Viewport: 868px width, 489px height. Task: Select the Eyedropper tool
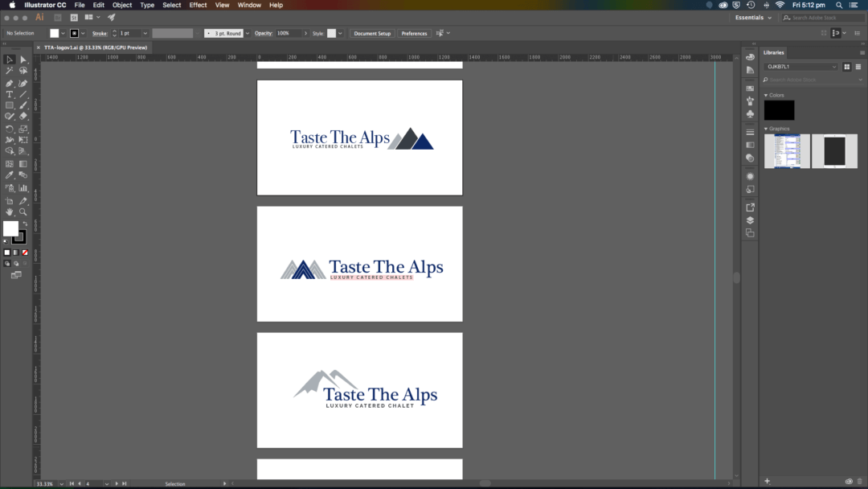(x=10, y=175)
